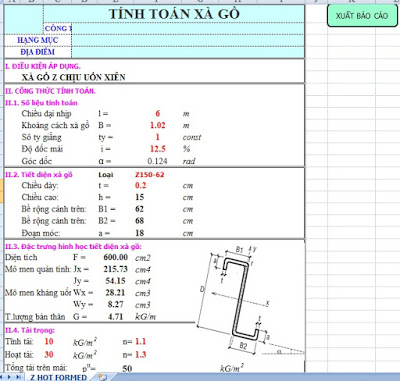Select the B1 flange width value 62
This screenshot has height=381, width=400.
[139, 209]
